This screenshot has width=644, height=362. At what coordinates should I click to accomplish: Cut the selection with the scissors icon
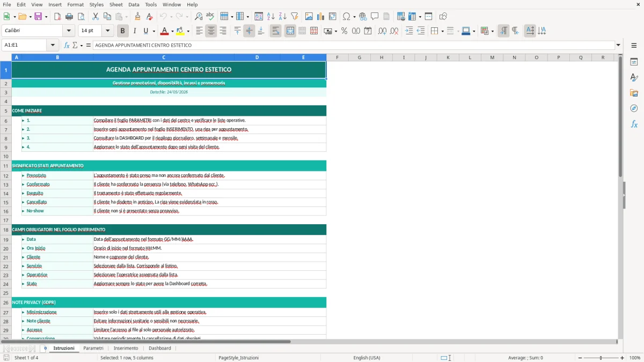[96, 17]
